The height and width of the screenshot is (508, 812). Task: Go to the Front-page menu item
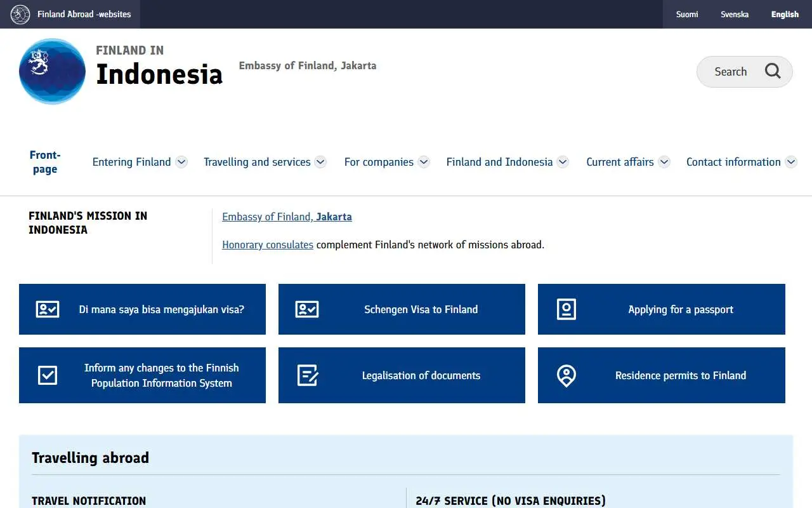[x=45, y=162]
